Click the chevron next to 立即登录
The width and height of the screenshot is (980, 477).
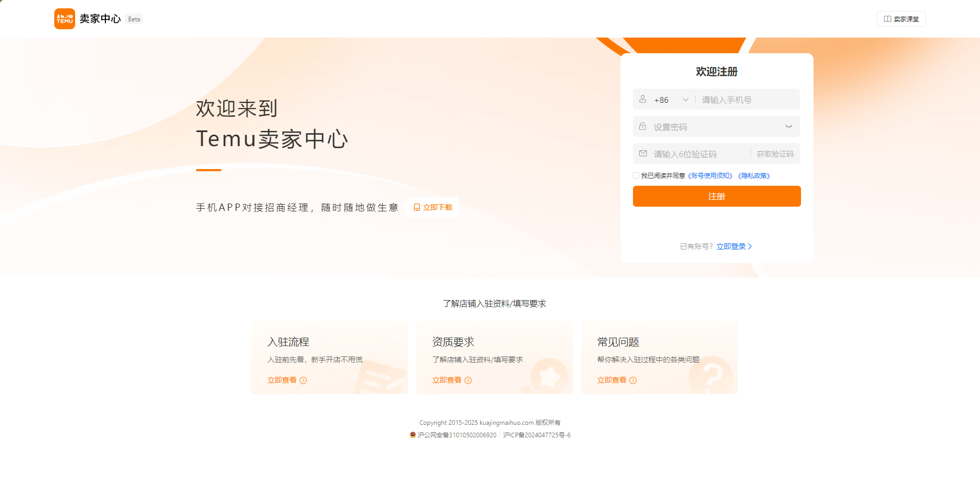pos(750,246)
